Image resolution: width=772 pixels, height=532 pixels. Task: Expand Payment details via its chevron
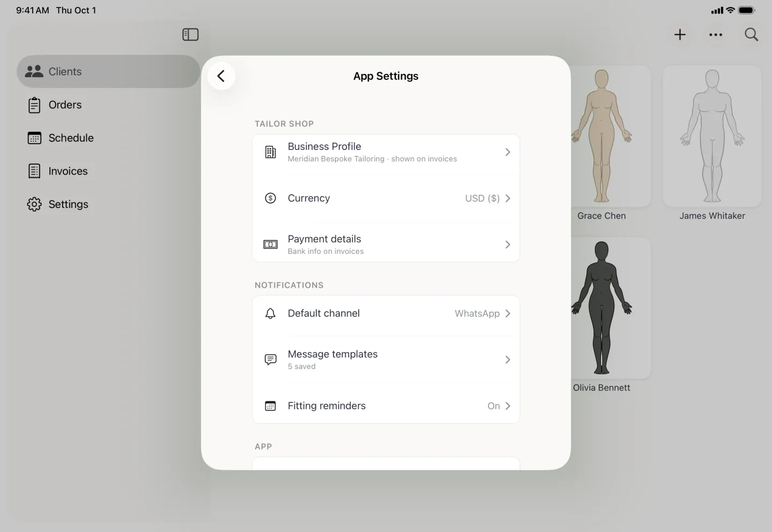tap(508, 245)
